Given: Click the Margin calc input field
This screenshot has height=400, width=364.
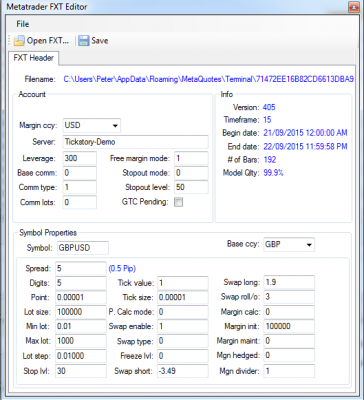Looking at the screenshot, I should [289, 312].
